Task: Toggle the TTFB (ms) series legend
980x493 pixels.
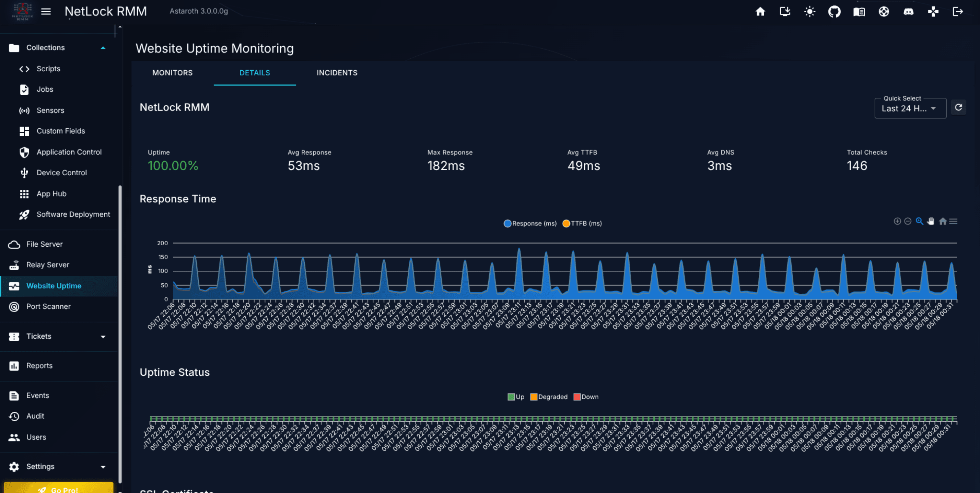Action: (x=582, y=223)
